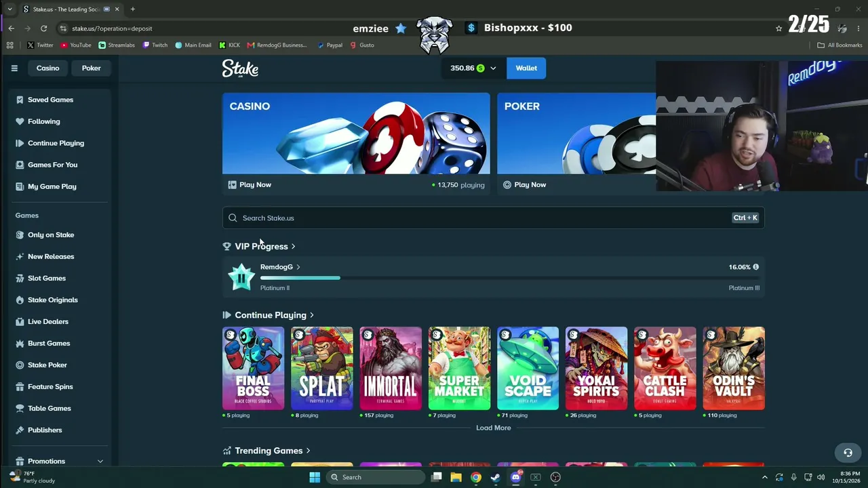The image size is (868, 488).
Task: Click Play Now under Casino banner
Action: coord(250,184)
